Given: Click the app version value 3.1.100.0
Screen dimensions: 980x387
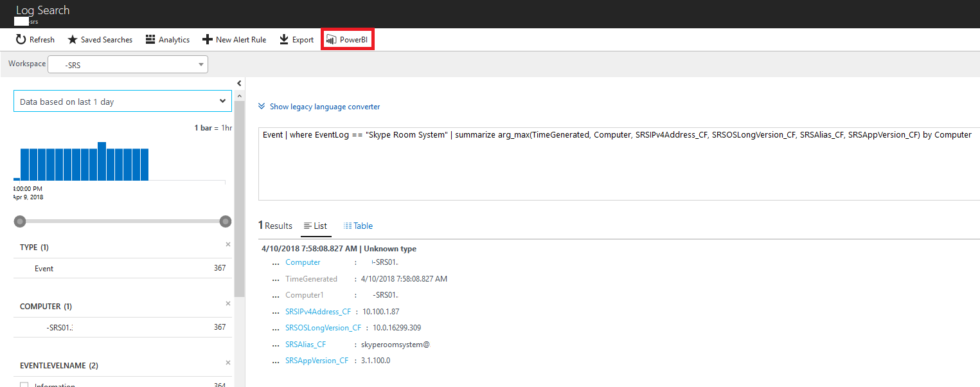Looking at the screenshot, I should [376, 361].
